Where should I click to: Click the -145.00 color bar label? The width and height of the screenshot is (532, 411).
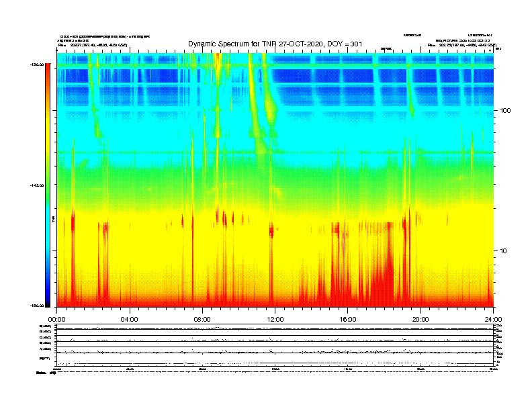coord(37,185)
